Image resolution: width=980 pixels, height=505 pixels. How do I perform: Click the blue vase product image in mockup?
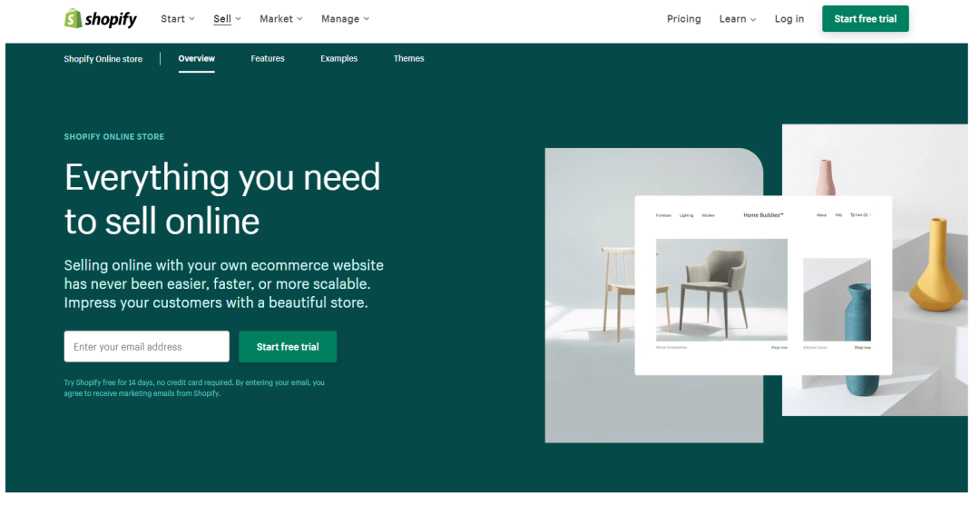tap(837, 300)
